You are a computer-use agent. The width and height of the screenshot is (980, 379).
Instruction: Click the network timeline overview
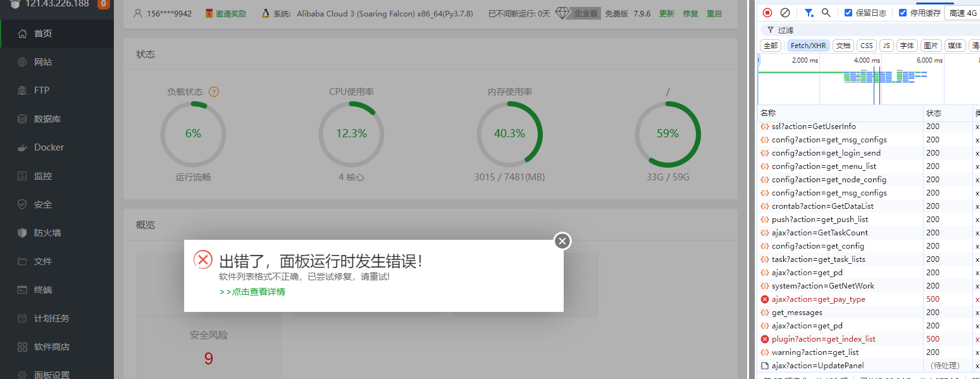click(869, 79)
